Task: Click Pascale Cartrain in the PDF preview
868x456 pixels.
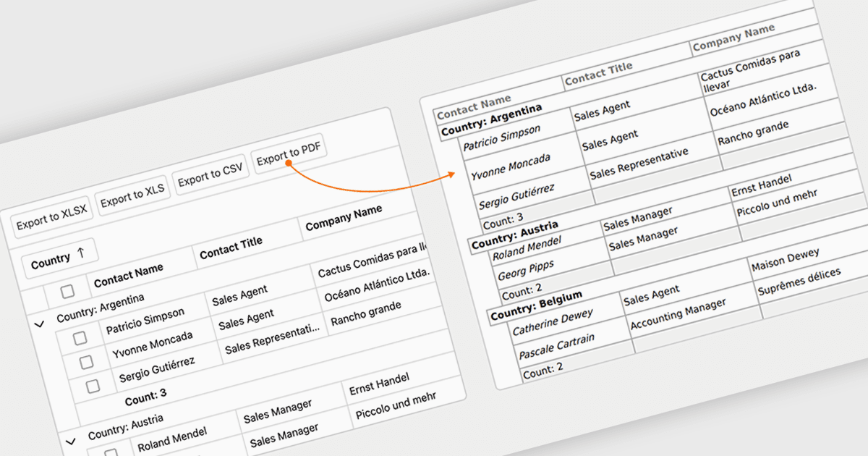Action: coord(556,347)
